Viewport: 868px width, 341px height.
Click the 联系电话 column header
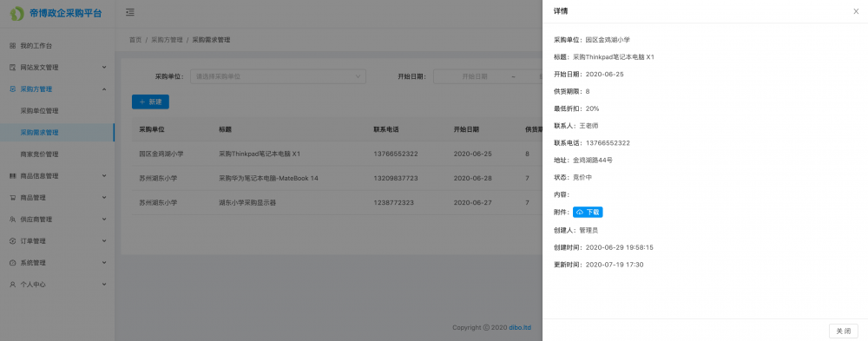click(x=386, y=129)
